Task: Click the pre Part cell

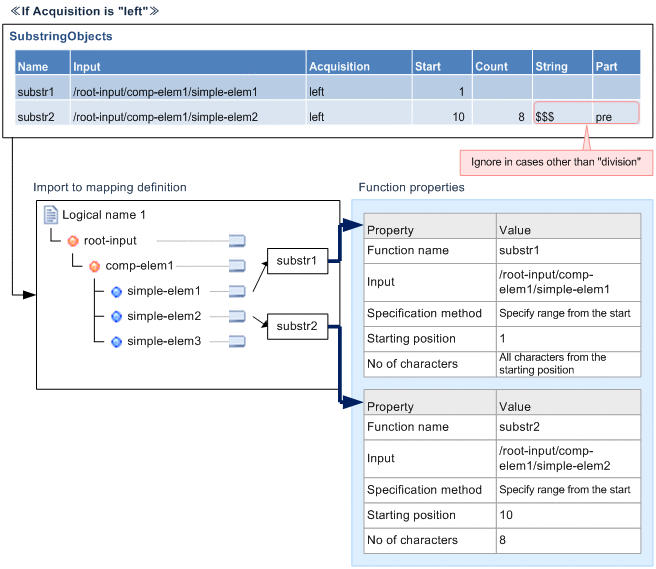Action: point(616,113)
